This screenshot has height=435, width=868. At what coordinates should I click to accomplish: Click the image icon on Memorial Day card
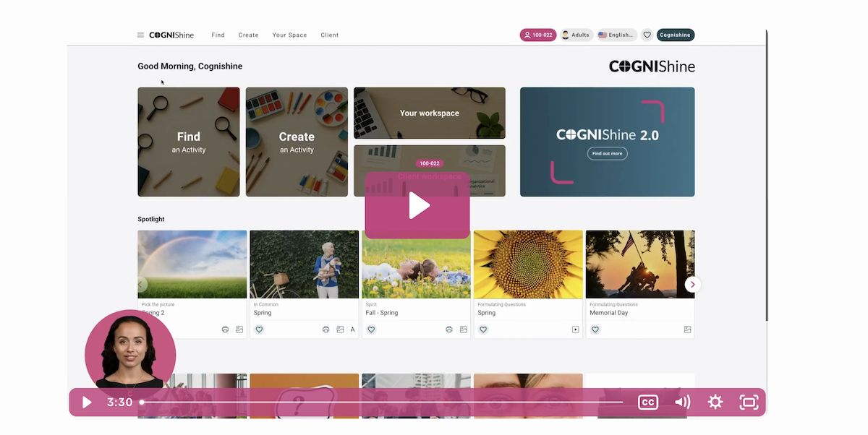[688, 330]
